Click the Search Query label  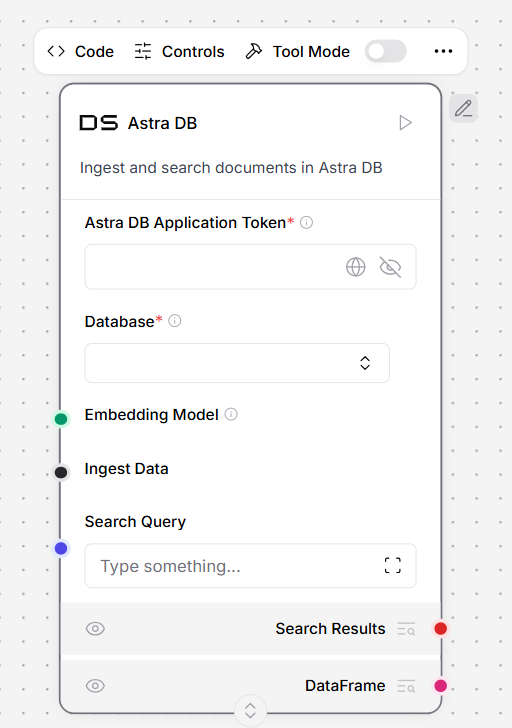click(135, 522)
